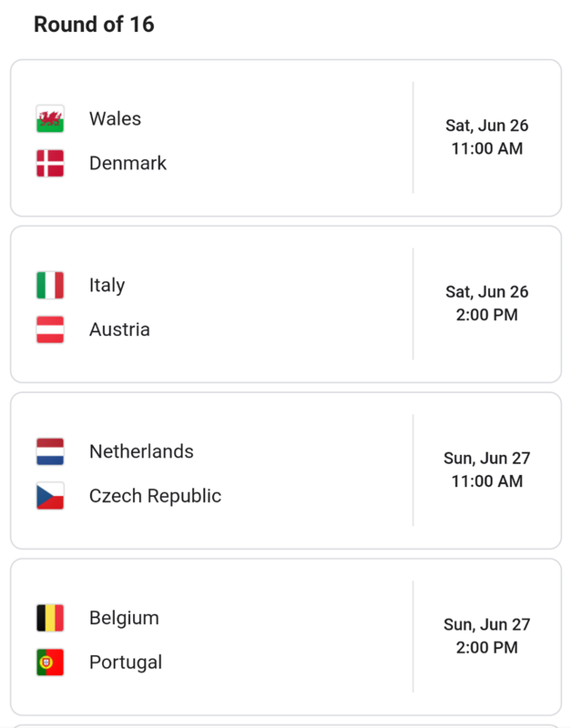Select the Belgium team name

(124, 618)
